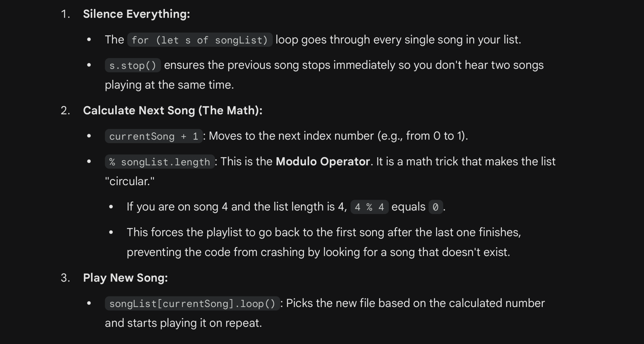Click the line "This forces the playlist to go back"
This screenshot has width=644, height=344.
(323, 232)
